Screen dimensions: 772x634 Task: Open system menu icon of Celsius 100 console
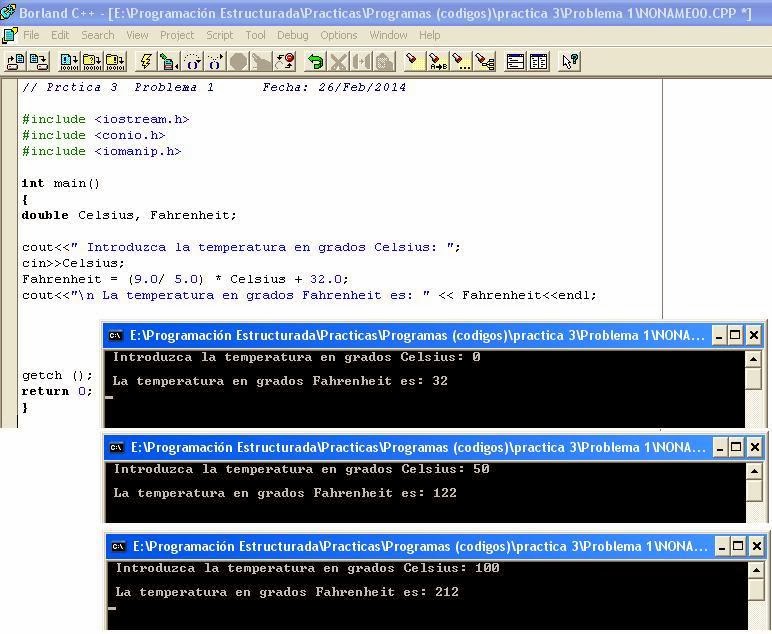pyautogui.click(x=118, y=546)
